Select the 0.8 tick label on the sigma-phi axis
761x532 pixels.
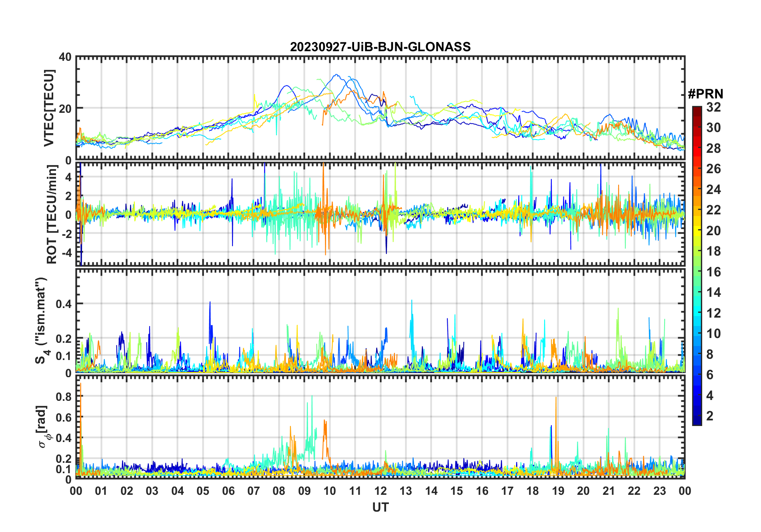click(63, 397)
